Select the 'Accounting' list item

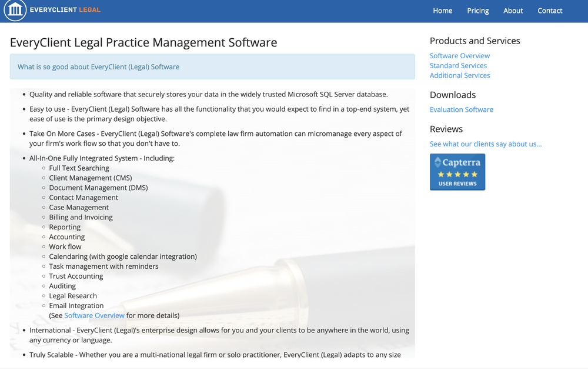[67, 237]
